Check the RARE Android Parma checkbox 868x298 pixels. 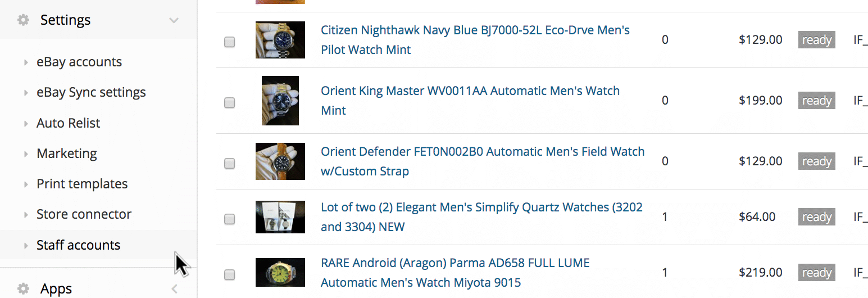click(x=229, y=274)
